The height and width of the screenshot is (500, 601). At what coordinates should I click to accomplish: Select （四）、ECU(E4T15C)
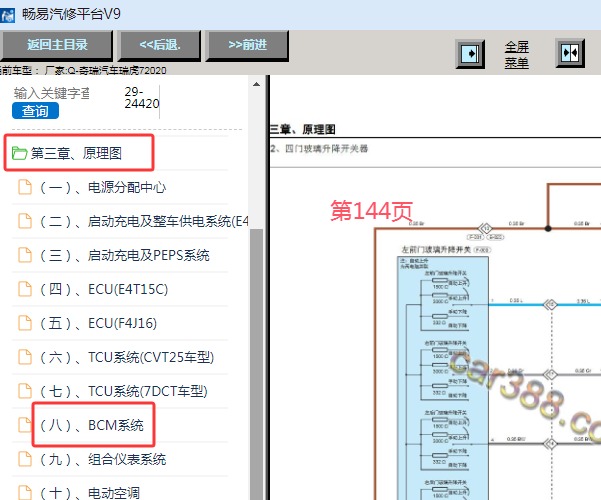click(x=103, y=289)
